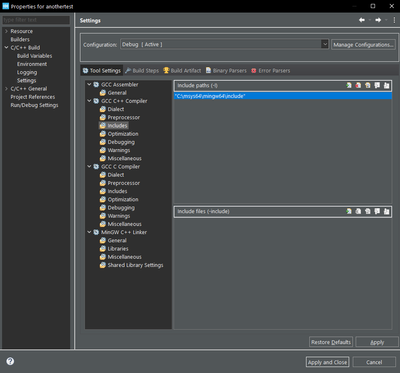The height and width of the screenshot is (373, 400).
Task: Move selected include path up
Action: click(377, 86)
